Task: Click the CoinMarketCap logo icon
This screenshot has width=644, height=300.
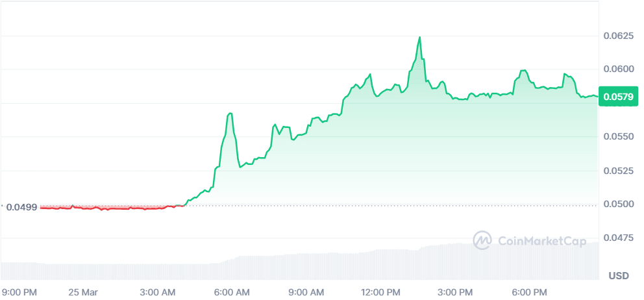Action: click(x=482, y=240)
